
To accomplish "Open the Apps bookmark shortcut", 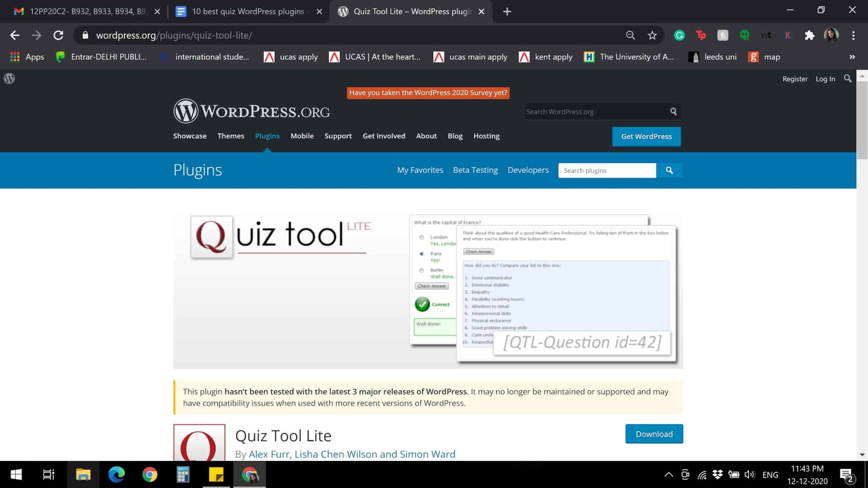I will click(27, 57).
